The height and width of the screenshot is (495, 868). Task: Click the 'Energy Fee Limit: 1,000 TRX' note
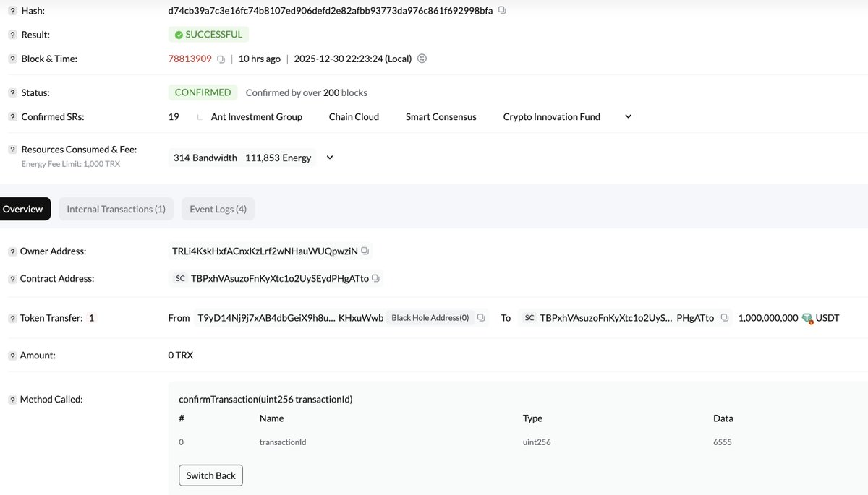(71, 164)
